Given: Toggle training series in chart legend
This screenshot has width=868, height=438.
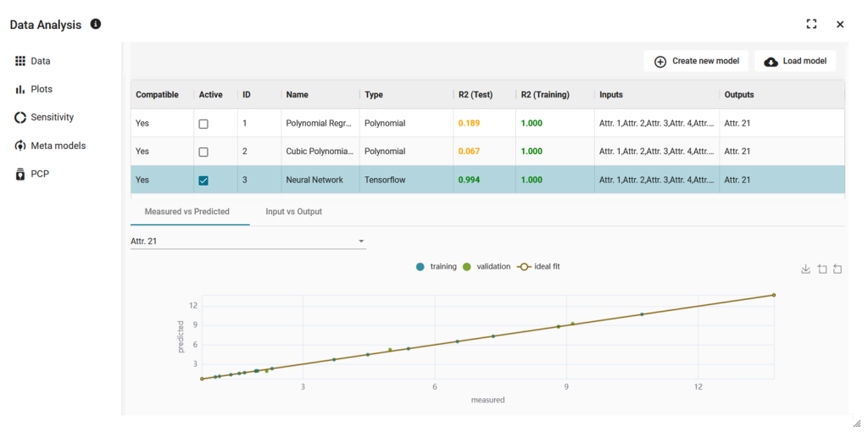Looking at the screenshot, I should 437,267.
